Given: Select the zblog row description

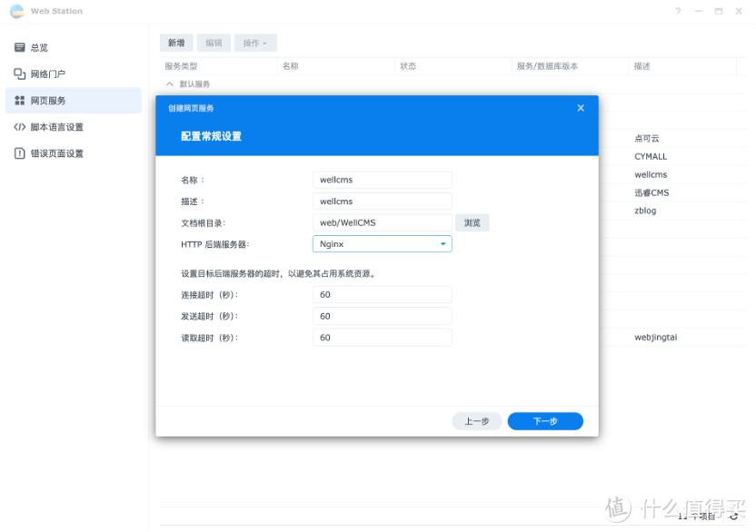Looking at the screenshot, I should tap(645, 211).
